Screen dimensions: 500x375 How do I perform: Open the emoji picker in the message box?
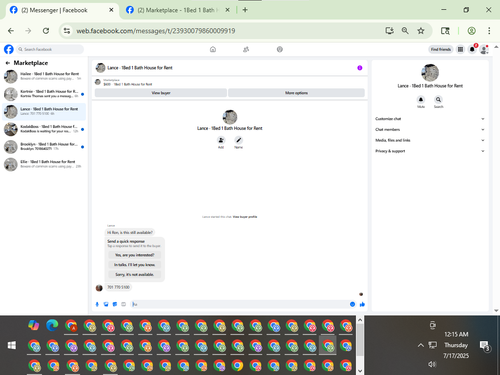pos(352,304)
